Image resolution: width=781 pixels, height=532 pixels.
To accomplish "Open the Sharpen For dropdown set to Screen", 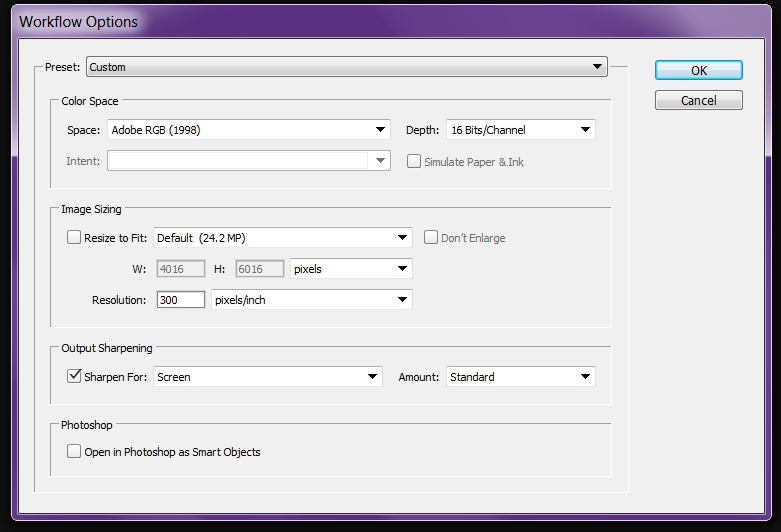I will 268,377.
